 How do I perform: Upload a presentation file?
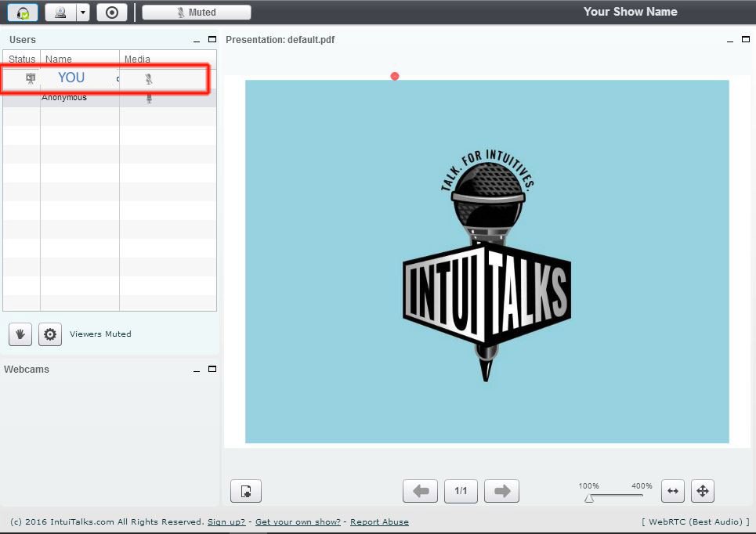(246, 491)
